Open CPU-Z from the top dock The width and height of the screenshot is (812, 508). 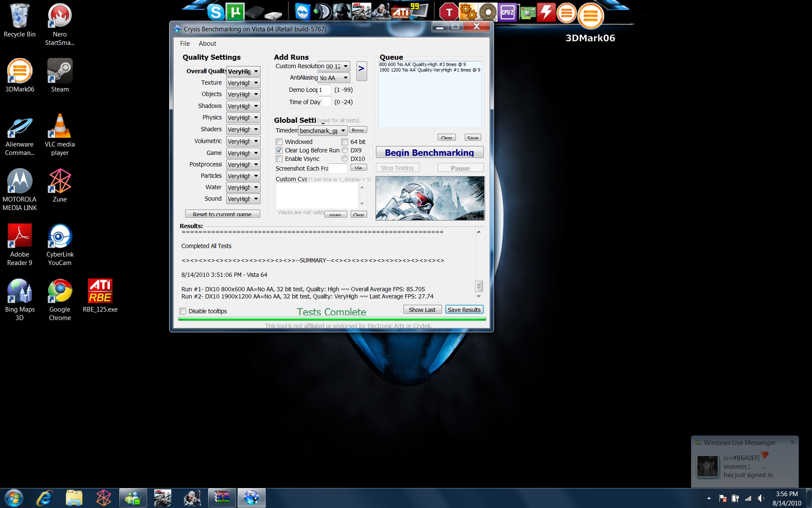tap(507, 12)
